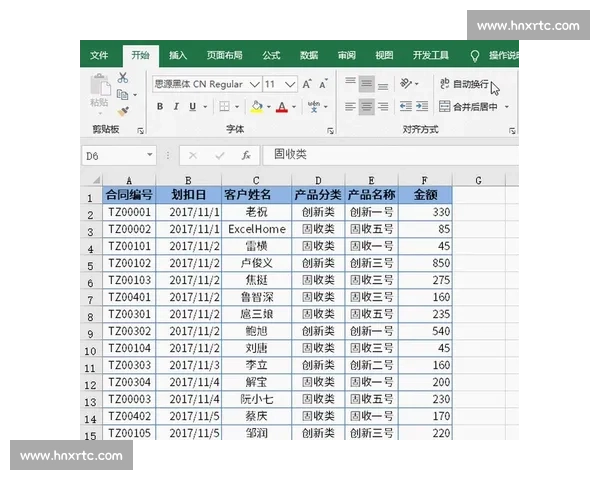Click the Cancel X in formula bar
This screenshot has height=480, width=600.
click(193, 155)
